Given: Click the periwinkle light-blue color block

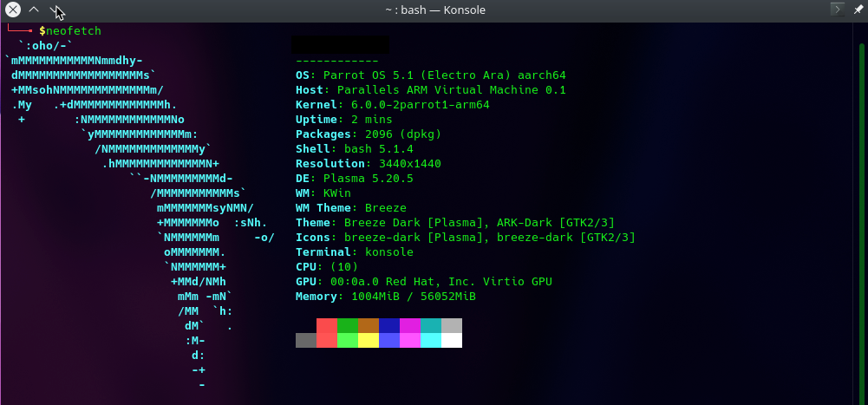Looking at the screenshot, I should [389, 340].
